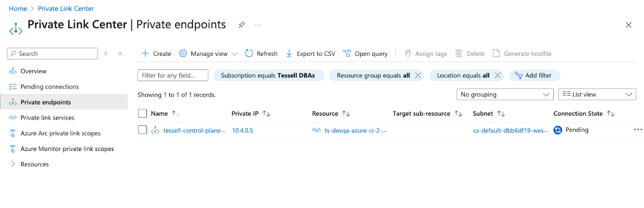Remove the Resource group filter with its X
The image size is (644, 208).
418,75
